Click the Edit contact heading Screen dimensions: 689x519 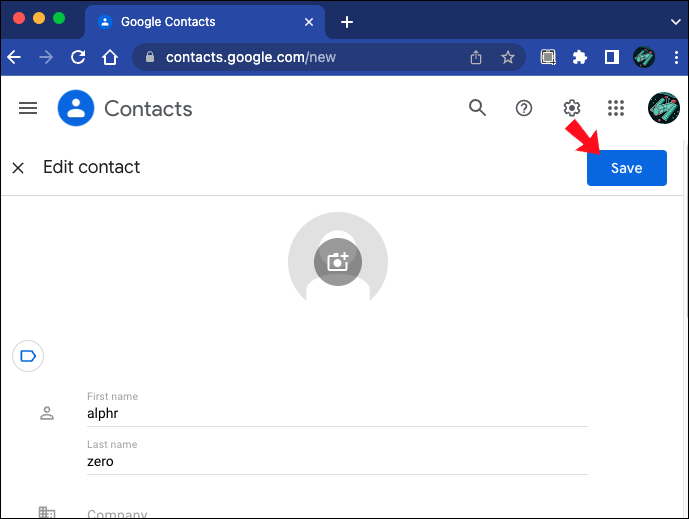(91, 167)
